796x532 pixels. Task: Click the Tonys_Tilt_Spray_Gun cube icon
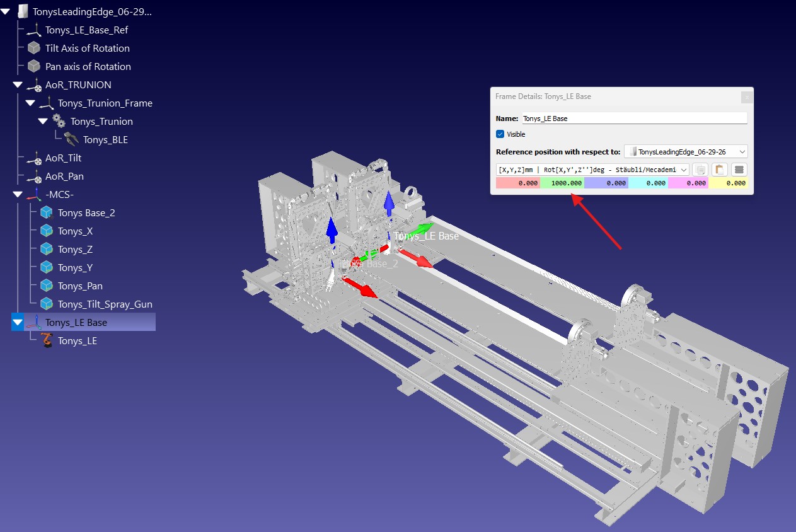pyautogui.click(x=47, y=304)
